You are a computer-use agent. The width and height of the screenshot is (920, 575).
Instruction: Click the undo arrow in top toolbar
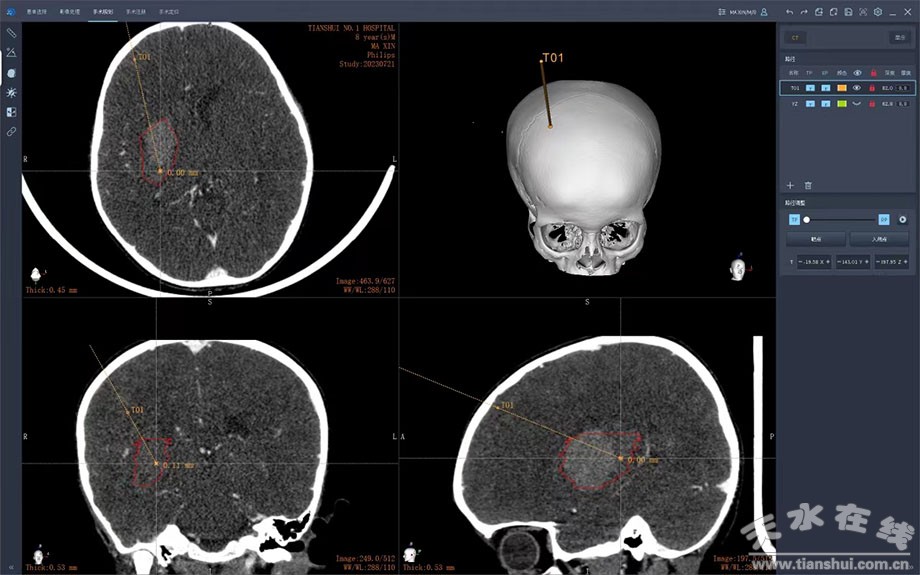[790, 12]
